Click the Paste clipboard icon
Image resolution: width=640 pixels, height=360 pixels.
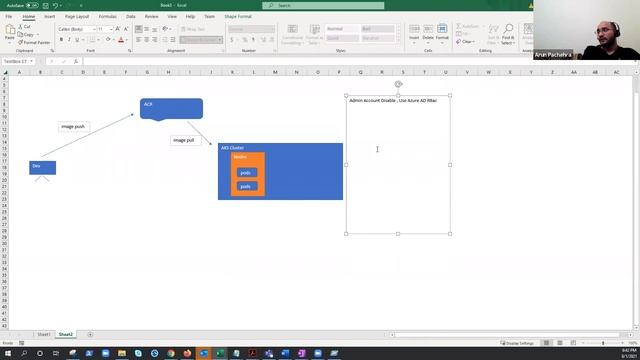[x=10, y=30]
